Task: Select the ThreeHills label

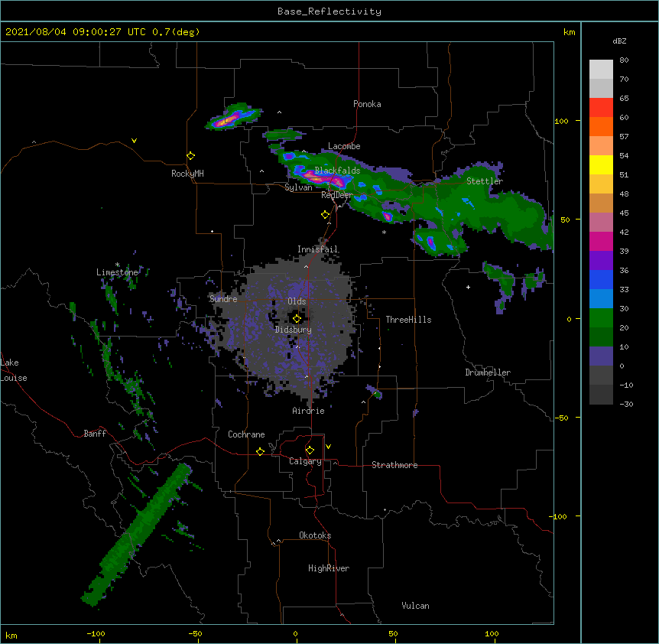Action: (x=408, y=320)
